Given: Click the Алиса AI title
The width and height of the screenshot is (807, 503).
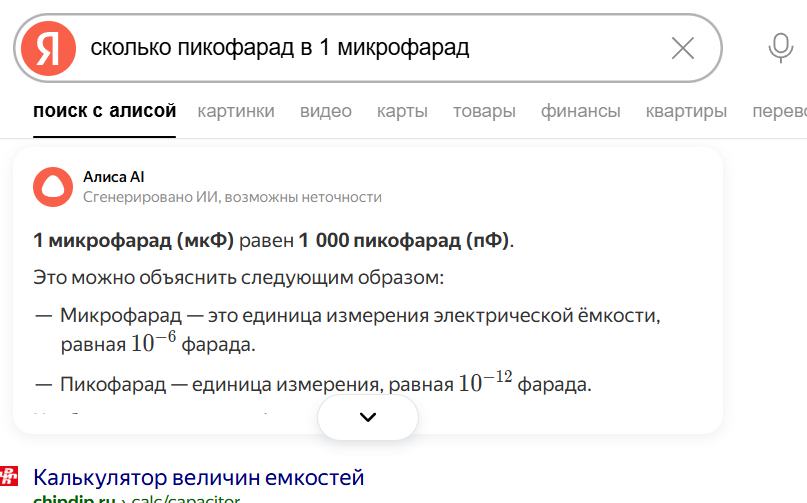Looking at the screenshot, I should click(114, 177).
